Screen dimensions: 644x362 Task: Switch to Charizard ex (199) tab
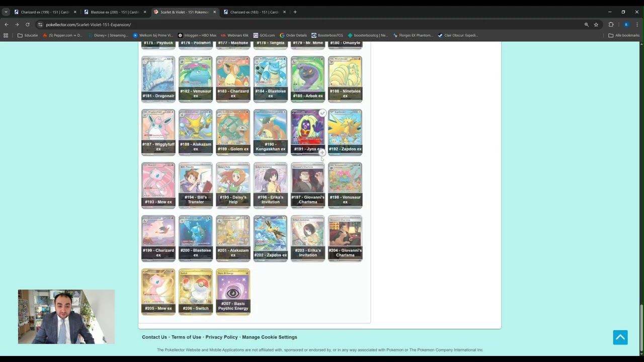coord(44,12)
